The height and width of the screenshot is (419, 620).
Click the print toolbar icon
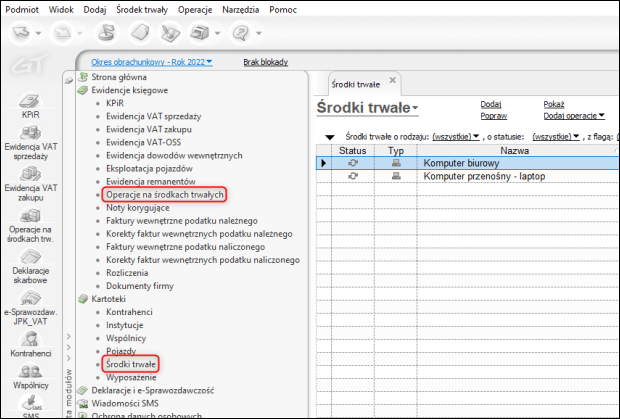point(200,33)
